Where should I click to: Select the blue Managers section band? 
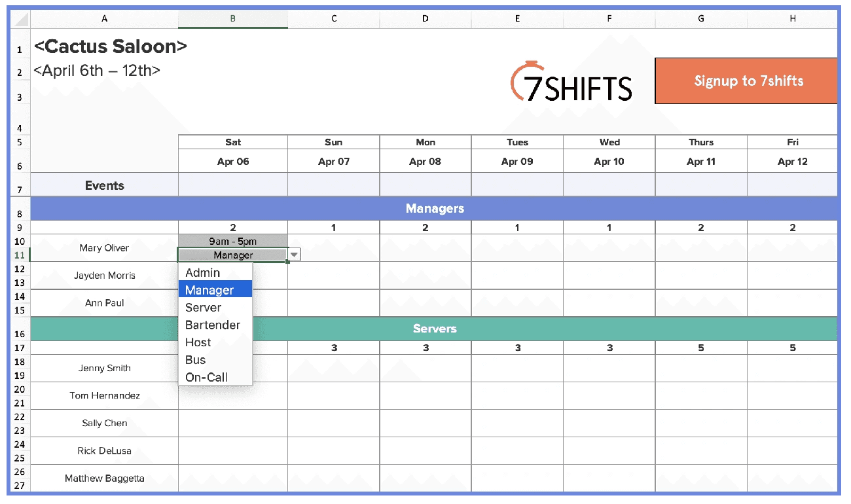coord(434,209)
